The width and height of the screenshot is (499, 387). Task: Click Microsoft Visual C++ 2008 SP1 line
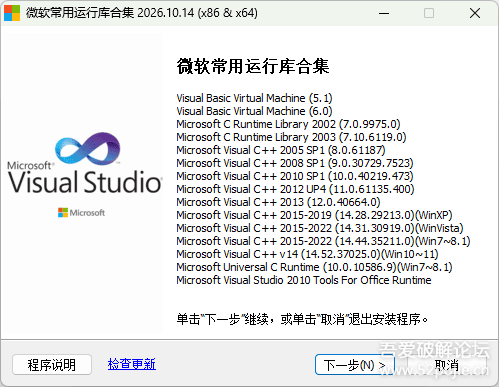coord(295,163)
